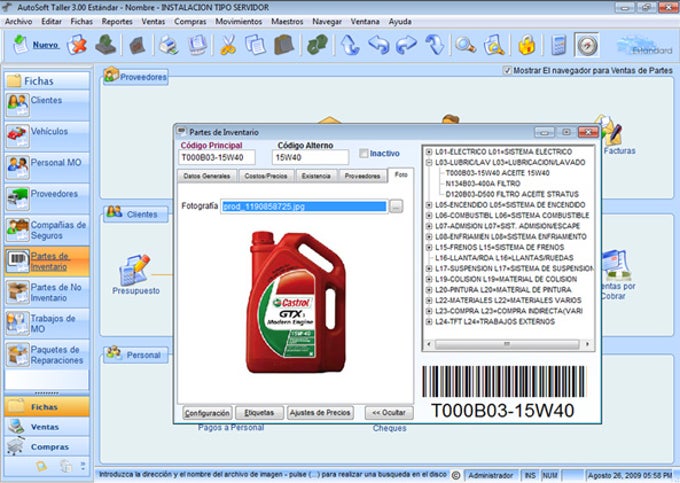Click the Código Alterno input field
680x483 pixels.
310,157
